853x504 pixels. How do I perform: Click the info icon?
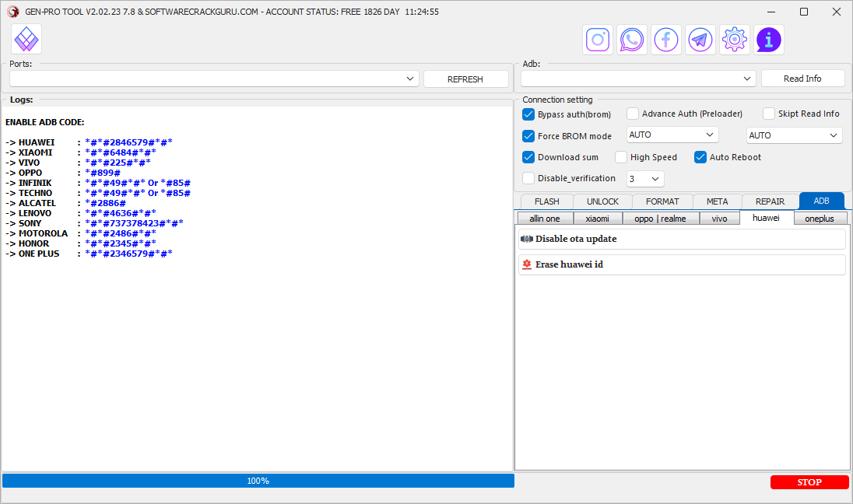(768, 39)
